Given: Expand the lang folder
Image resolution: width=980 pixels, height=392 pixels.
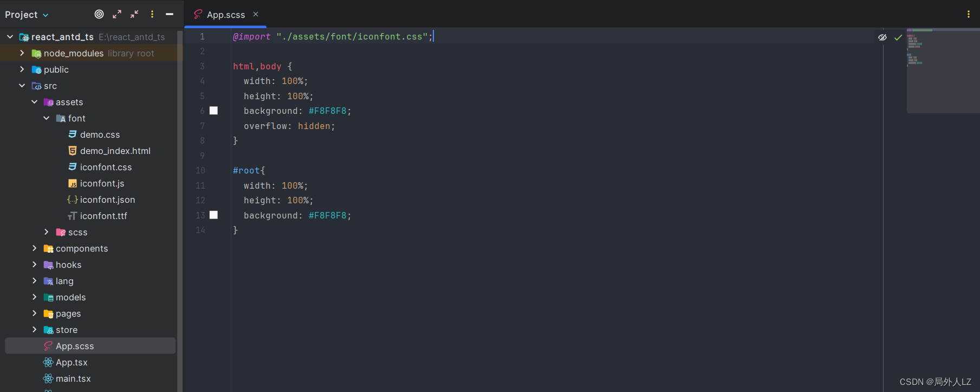Looking at the screenshot, I should 35,281.
